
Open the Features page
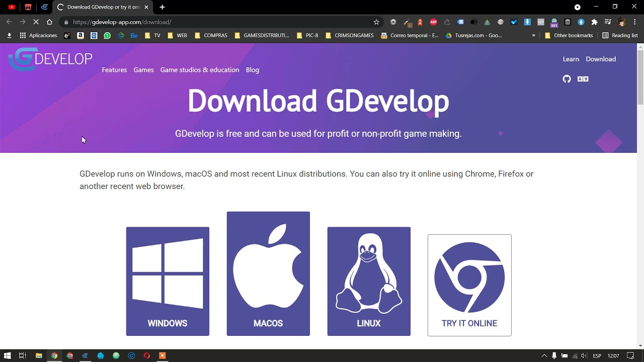coord(114,70)
